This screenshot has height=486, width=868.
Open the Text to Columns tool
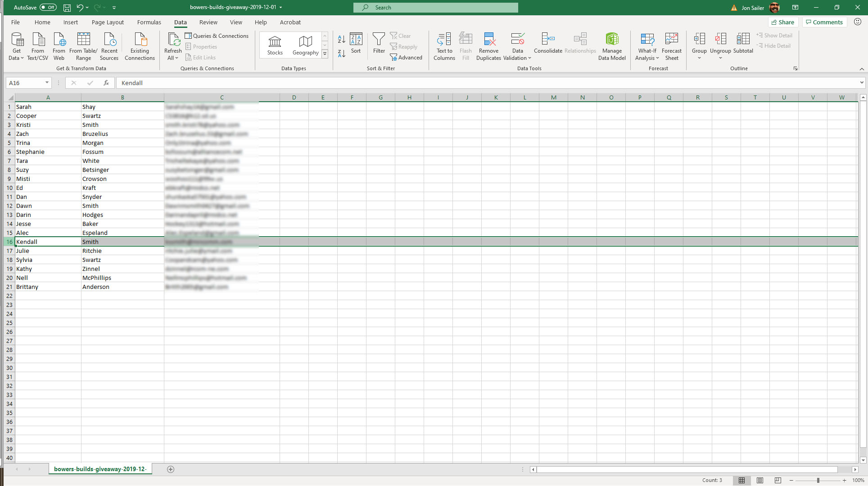coord(444,40)
